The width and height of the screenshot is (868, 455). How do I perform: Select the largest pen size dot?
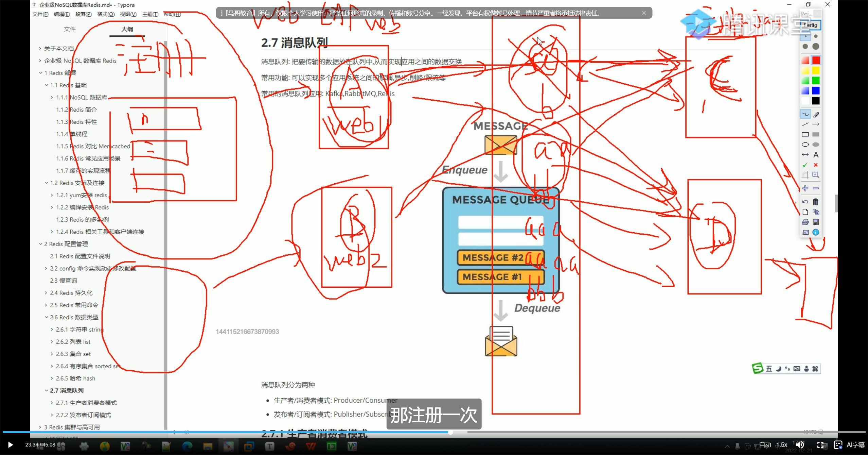[815, 47]
